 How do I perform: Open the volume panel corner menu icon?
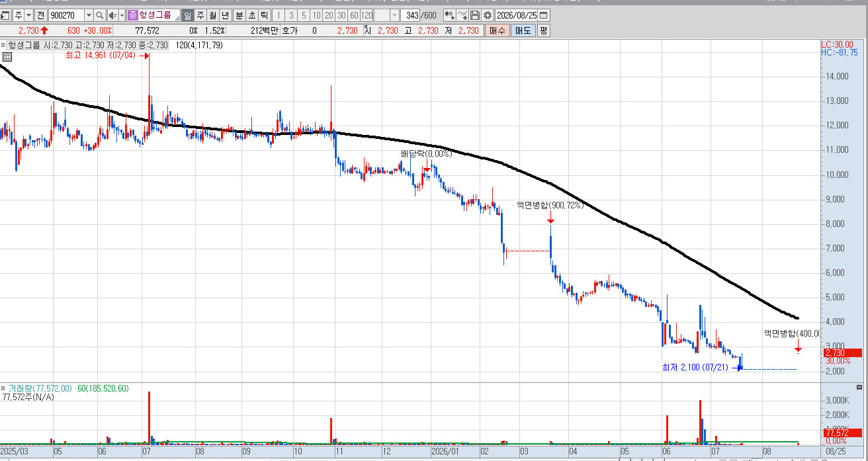[859, 387]
